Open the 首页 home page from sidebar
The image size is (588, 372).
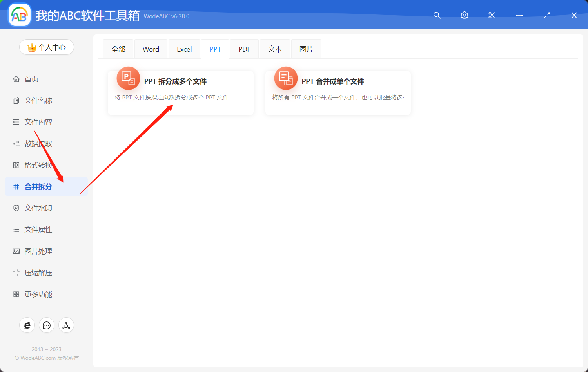tap(31, 79)
